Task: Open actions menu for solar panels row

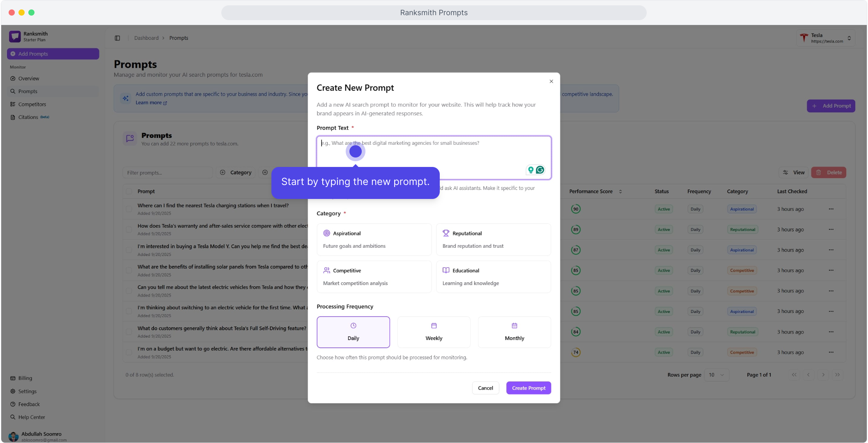Action: point(831,270)
